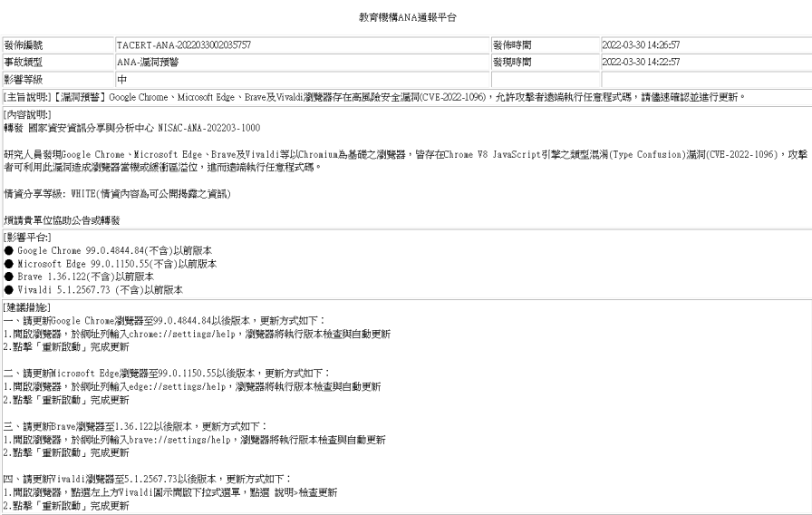The height and width of the screenshot is (515, 812).
Task: Click the [影響平台:] heading
Action: pos(27,238)
